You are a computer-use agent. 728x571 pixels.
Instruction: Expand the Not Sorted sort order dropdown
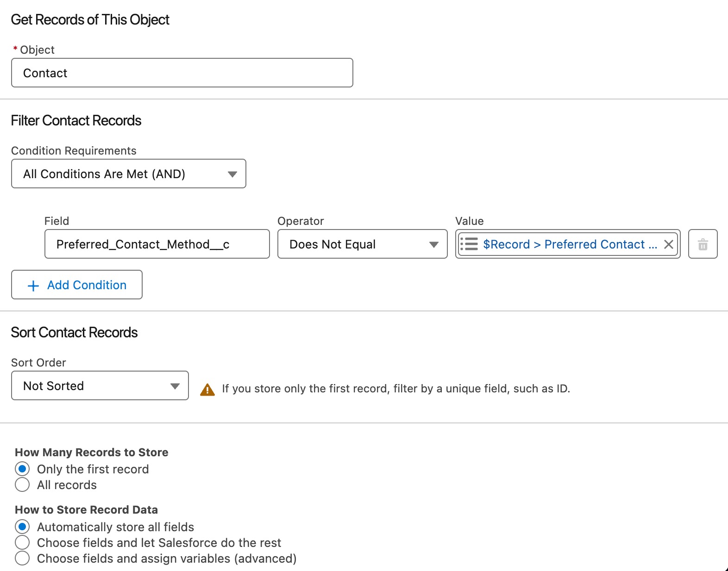point(100,385)
